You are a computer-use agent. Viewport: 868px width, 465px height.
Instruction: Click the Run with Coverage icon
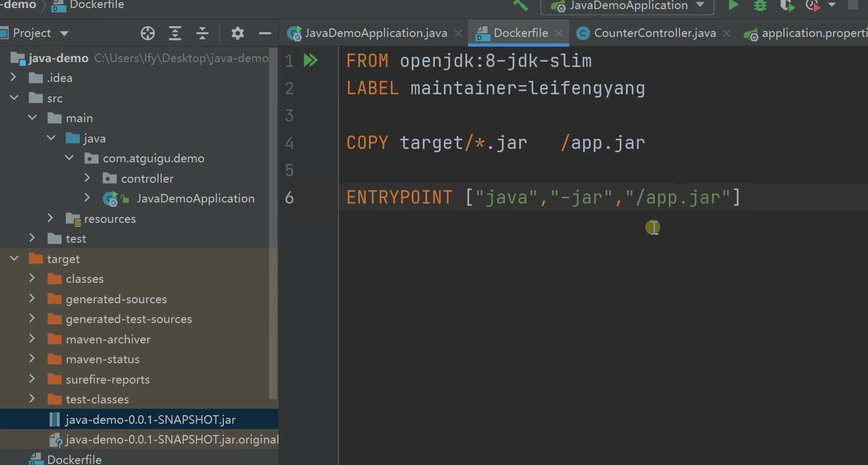pyautogui.click(x=787, y=5)
